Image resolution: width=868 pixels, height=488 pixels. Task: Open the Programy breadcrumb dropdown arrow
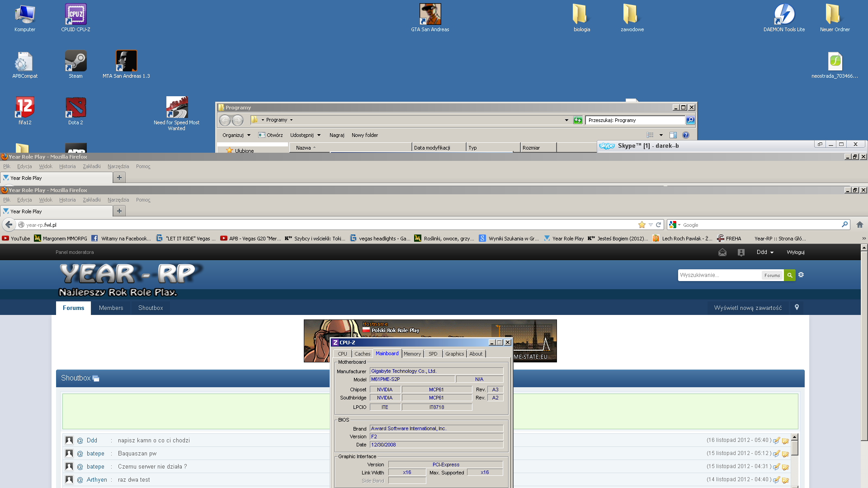coord(291,120)
